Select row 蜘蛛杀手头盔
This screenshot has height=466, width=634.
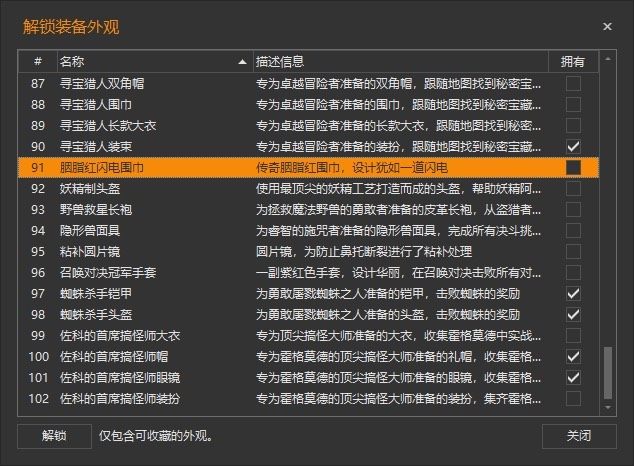tap(309, 315)
